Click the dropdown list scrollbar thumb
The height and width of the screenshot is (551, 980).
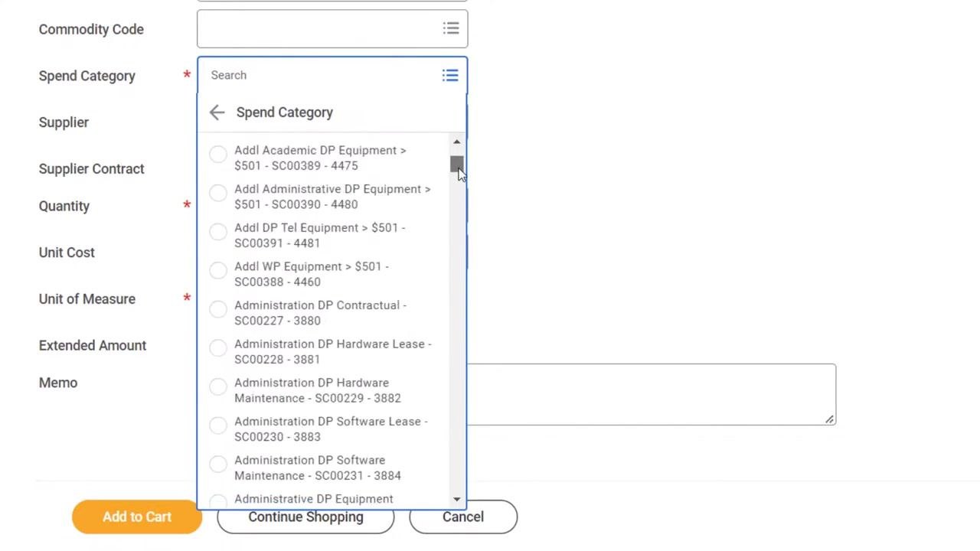coord(457,165)
